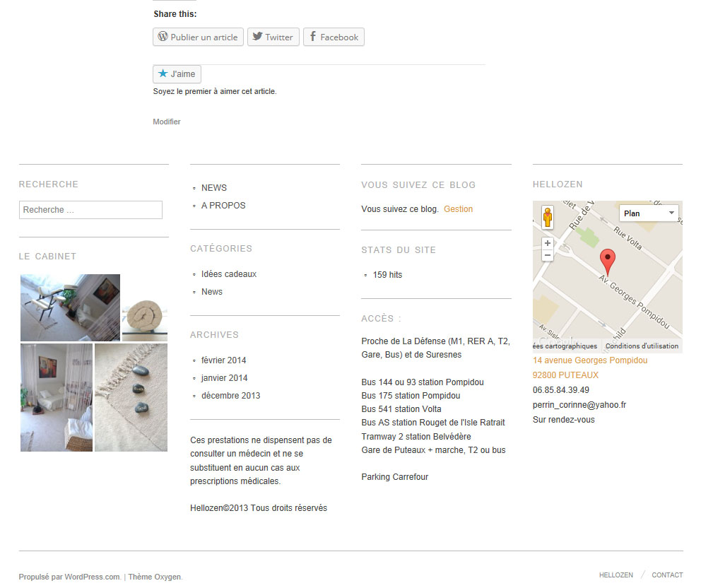Image resolution: width=701 pixels, height=588 pixels.
Task: Select the 'Tramway 2 station Belvédère' line
Action: click(x=416, y=437)
